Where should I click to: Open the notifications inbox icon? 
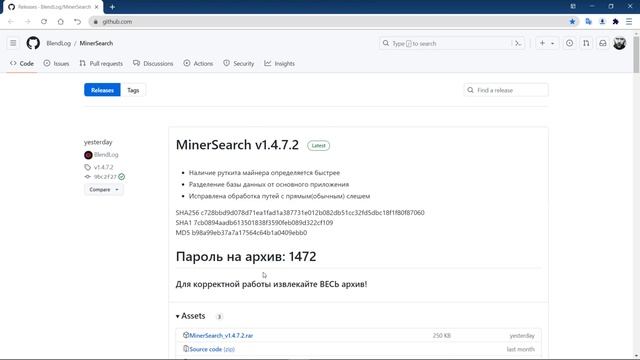603,43
